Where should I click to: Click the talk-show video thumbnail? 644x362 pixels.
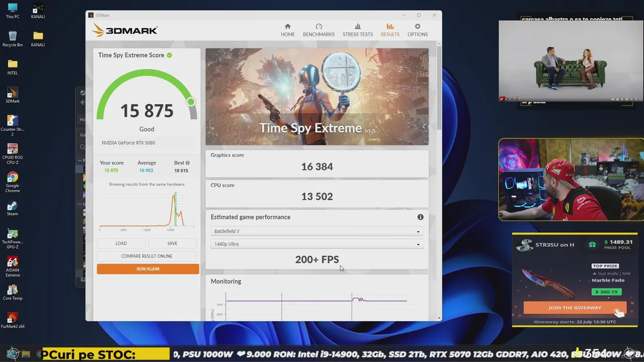tap(571, 61)
